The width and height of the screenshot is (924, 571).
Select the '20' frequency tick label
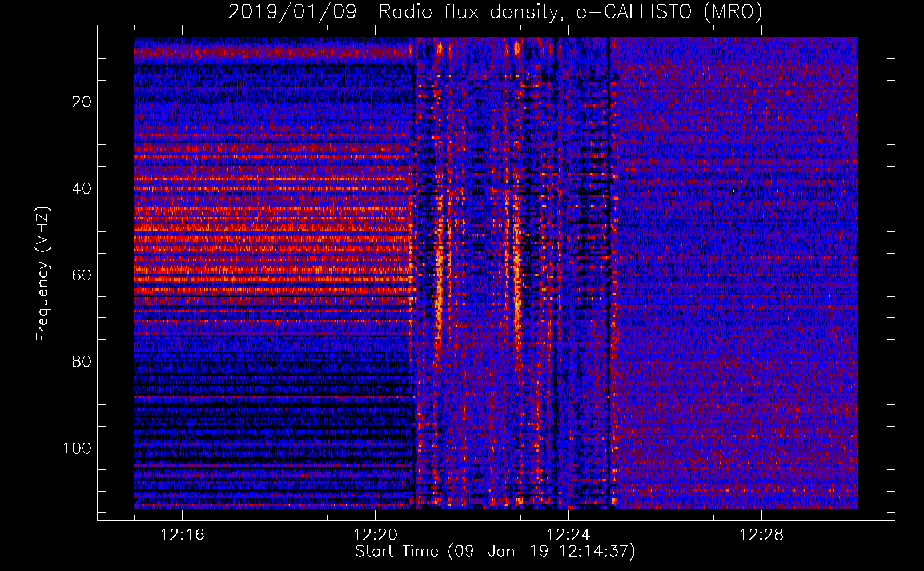pyautogui.click(x=82, y=102)
